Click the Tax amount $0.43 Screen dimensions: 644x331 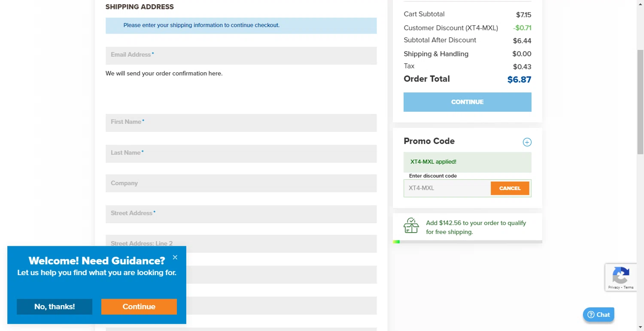coord(522,67)
